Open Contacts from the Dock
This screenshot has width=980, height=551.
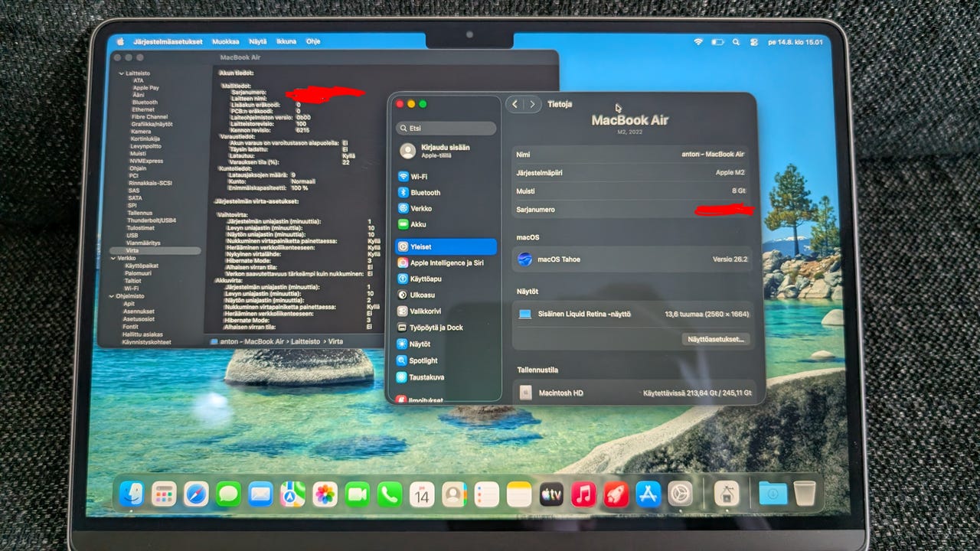click(454, 494)
